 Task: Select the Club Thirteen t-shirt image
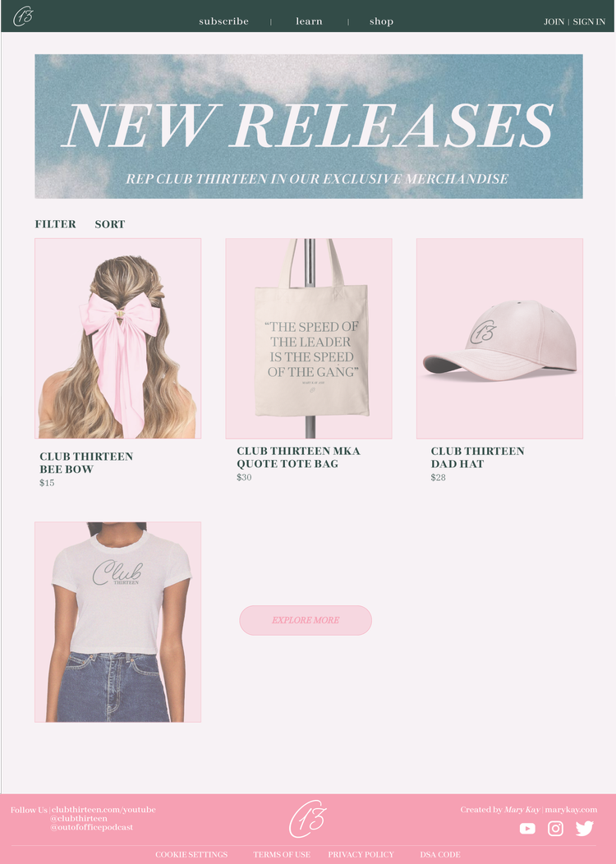pyautogui.click(x=118, y=622)
